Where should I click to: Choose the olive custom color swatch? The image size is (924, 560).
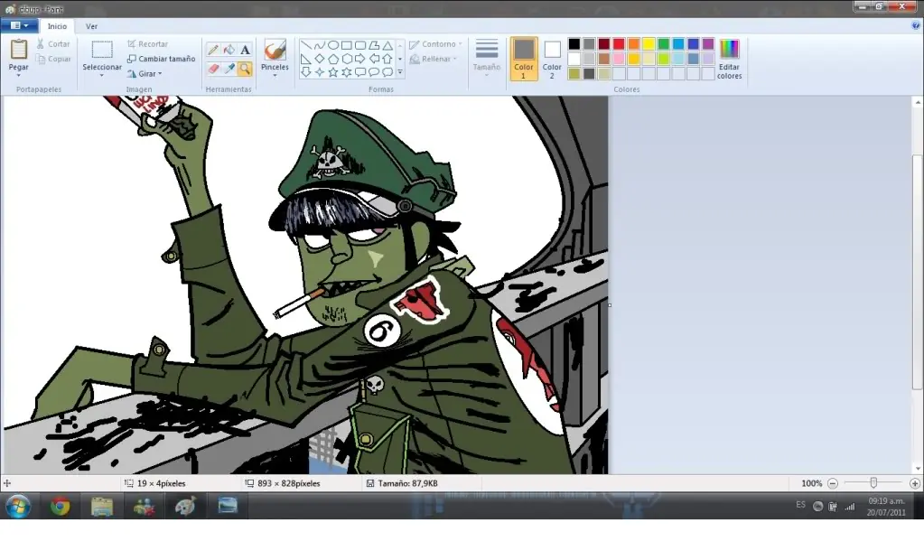click(x=574, y=74)
